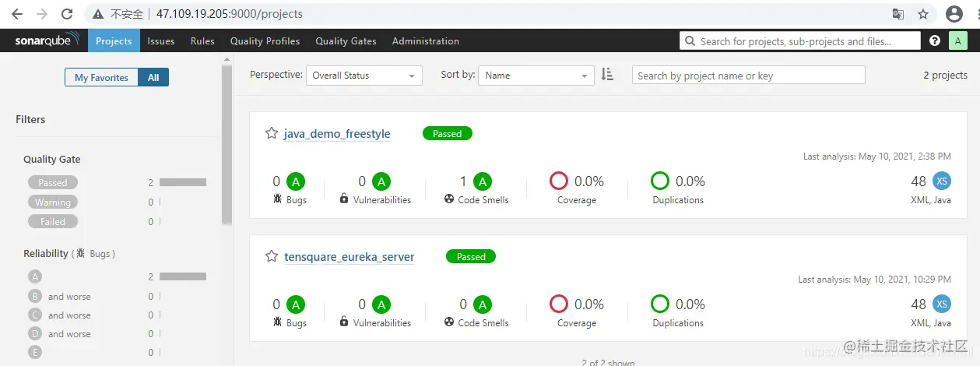Filter Reliability by D and worse
The width and height of the screenshot is (980, 366).
click(x=60, y=333)
